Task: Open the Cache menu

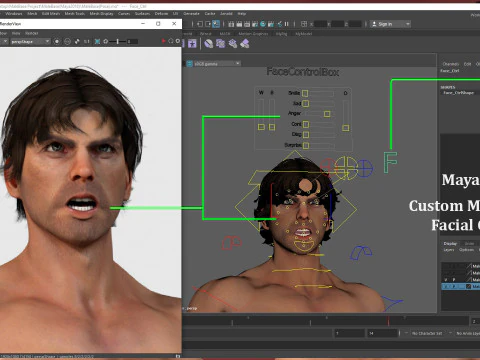Action: [x=210, y=14]
